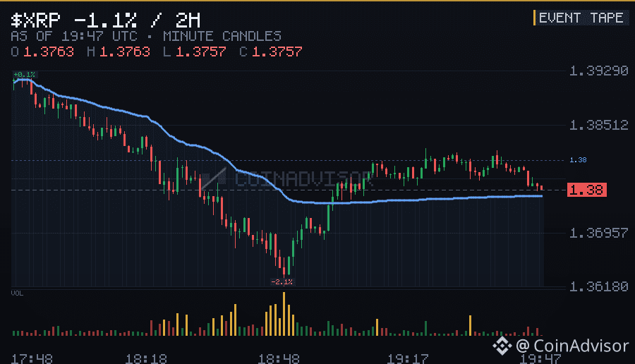Image resolution: width=635 pixels, height=364 pixels.
Task: Click the open value O 1.3763
Action: pyautogui.click(x=42, y=51)
